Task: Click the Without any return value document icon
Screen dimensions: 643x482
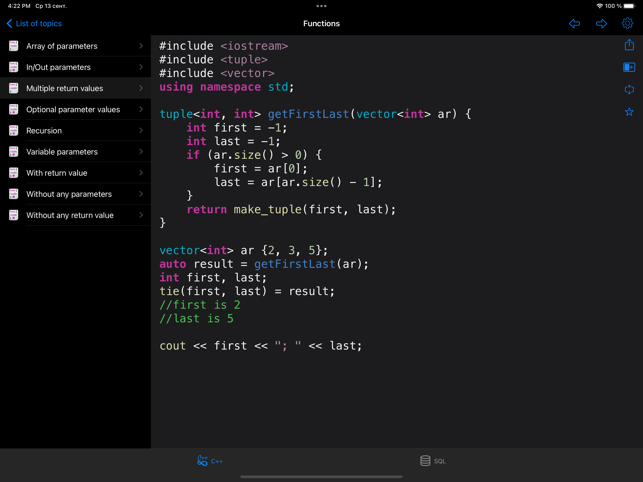Action: pos(14,215)
